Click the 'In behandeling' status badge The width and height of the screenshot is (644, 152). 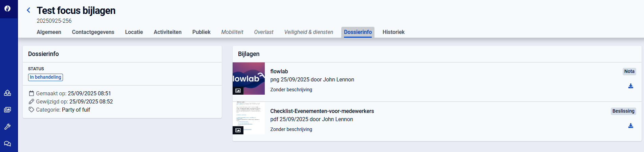click(x=45, y=77)
